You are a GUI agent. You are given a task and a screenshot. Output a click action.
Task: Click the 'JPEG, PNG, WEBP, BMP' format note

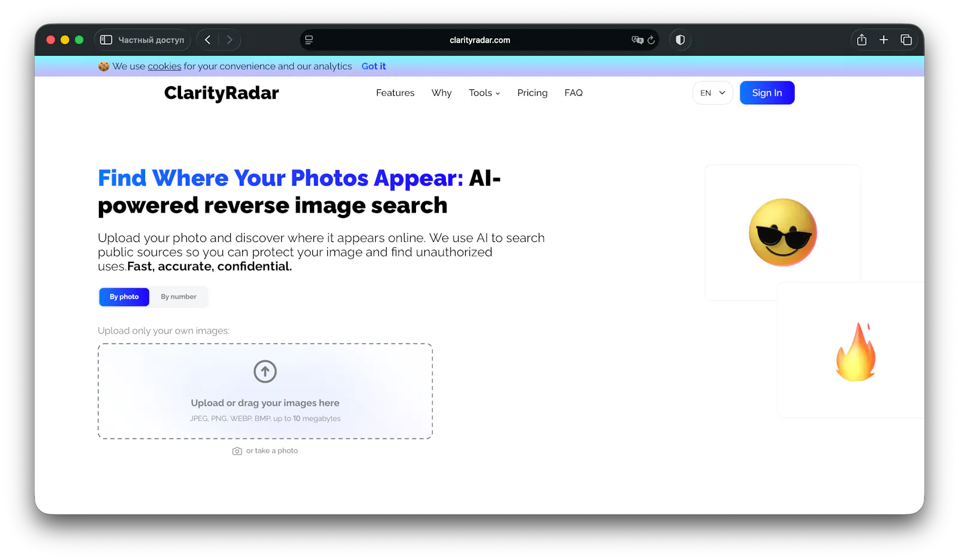(x=230, y=419)
